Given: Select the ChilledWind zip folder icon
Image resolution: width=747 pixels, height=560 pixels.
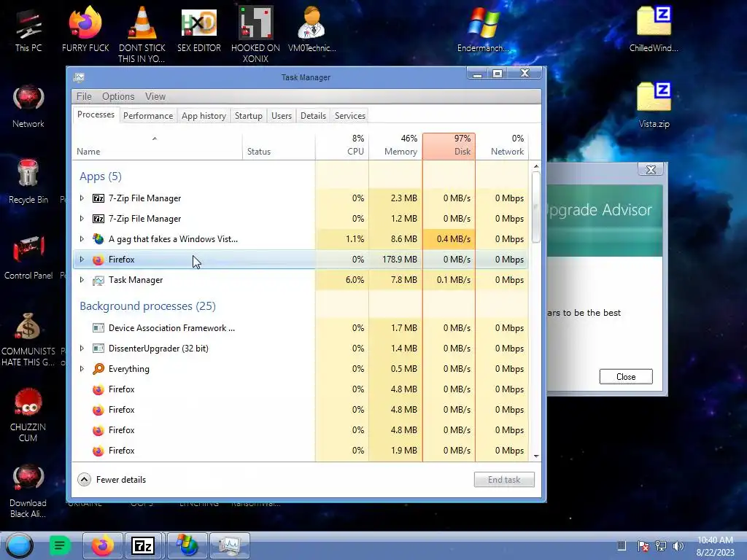Looking at the screenshot, I should pos(654,29).
